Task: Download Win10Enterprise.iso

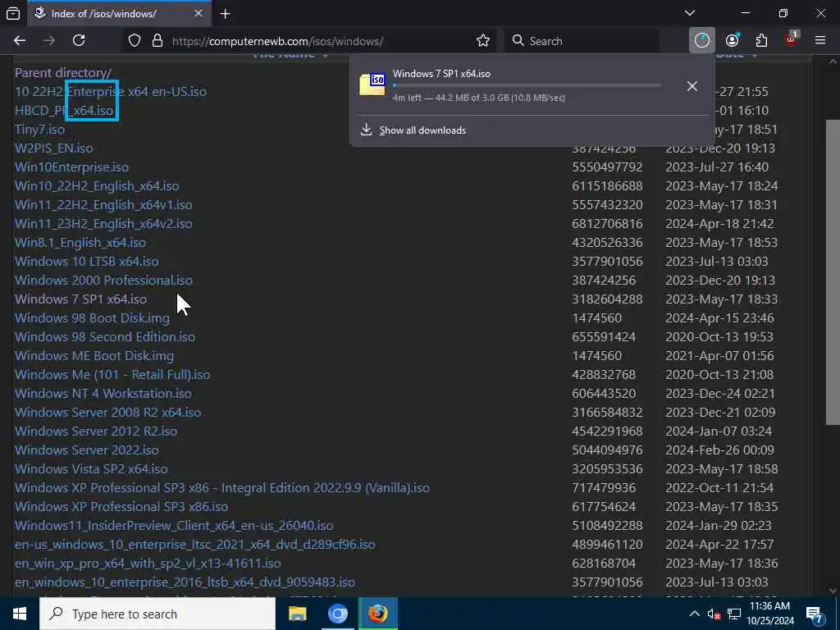Action: coord(72,167)
